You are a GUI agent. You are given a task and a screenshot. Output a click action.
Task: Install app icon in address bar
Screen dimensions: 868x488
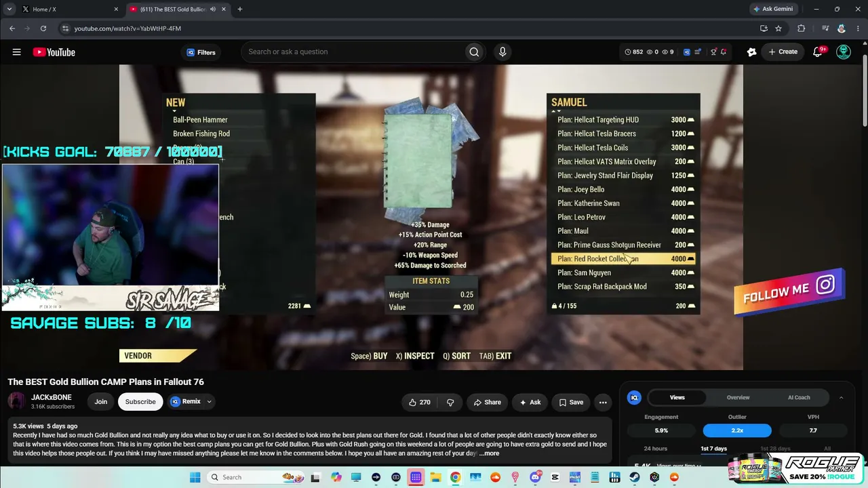[764, 28]
